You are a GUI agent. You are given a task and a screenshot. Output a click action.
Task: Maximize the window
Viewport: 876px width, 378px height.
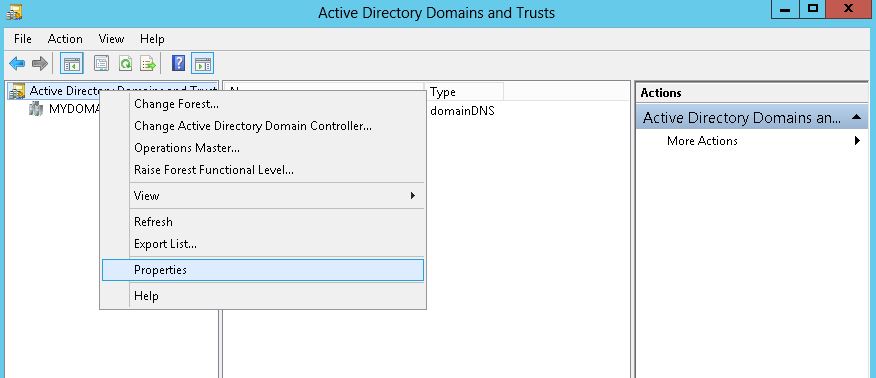[x=813, y=9]
